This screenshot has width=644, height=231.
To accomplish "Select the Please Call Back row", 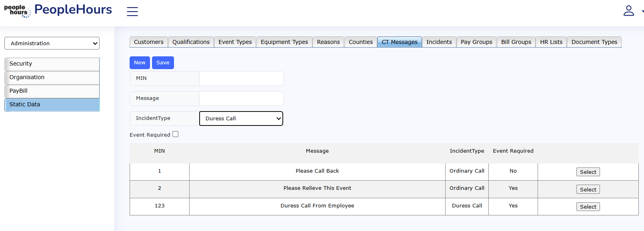I will coord(588,172).
